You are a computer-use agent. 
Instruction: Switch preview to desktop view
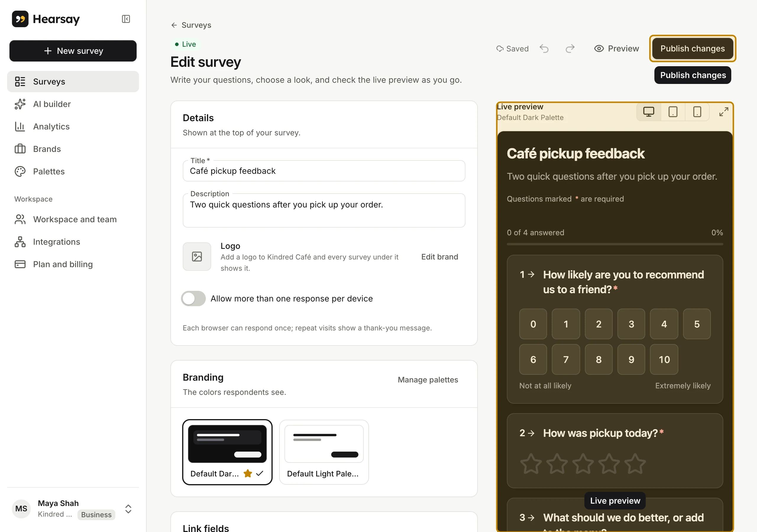[648, 112]
